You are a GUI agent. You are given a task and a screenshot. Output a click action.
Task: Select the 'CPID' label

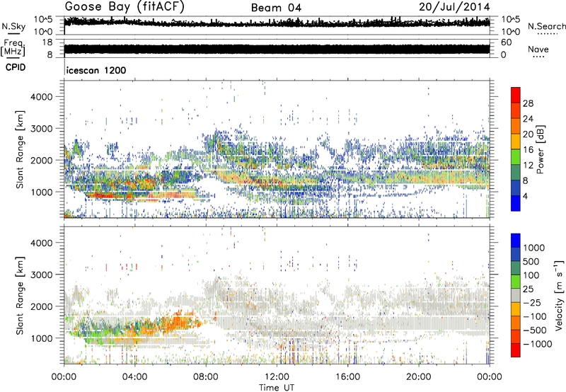(16, 67)
